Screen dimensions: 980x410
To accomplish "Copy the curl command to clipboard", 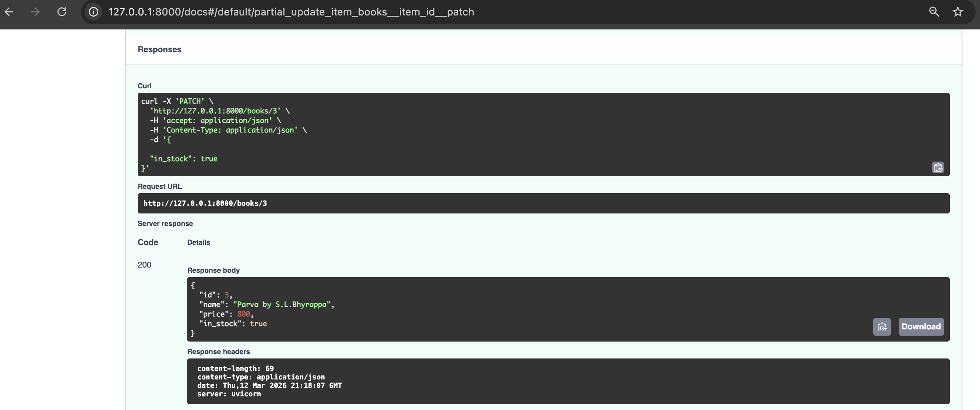I will click(937, 167).
